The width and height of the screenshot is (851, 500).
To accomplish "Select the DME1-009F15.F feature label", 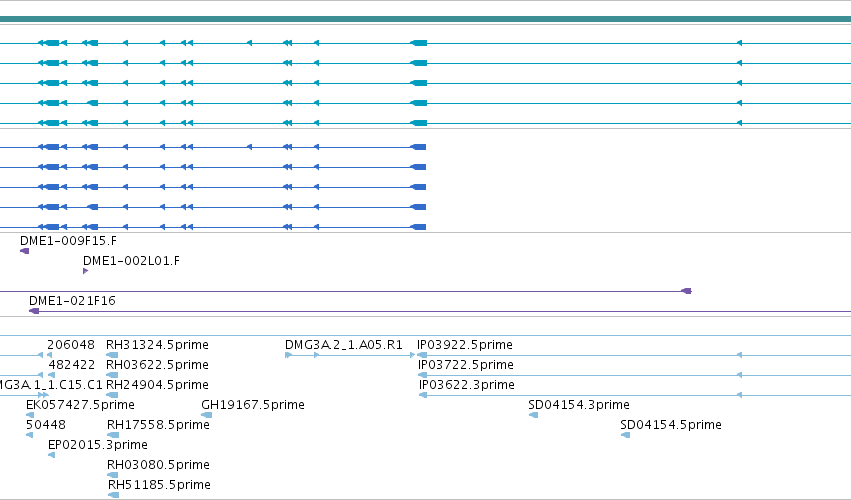I will pyautogui.click(x=68, y=240).
